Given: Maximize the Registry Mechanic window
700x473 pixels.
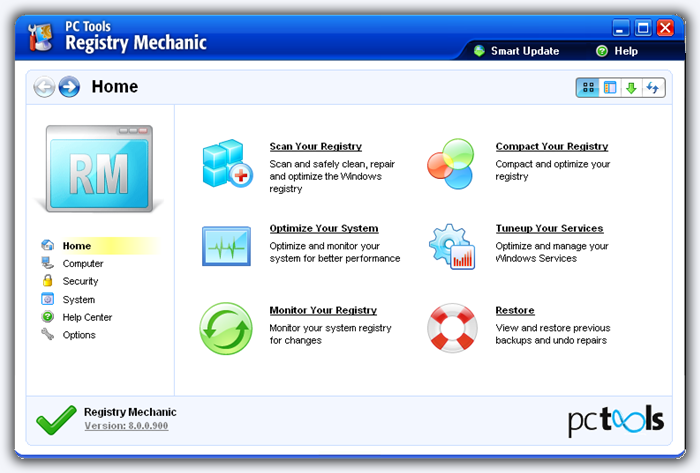Looking at the screenshot, I should pos(643,28).
